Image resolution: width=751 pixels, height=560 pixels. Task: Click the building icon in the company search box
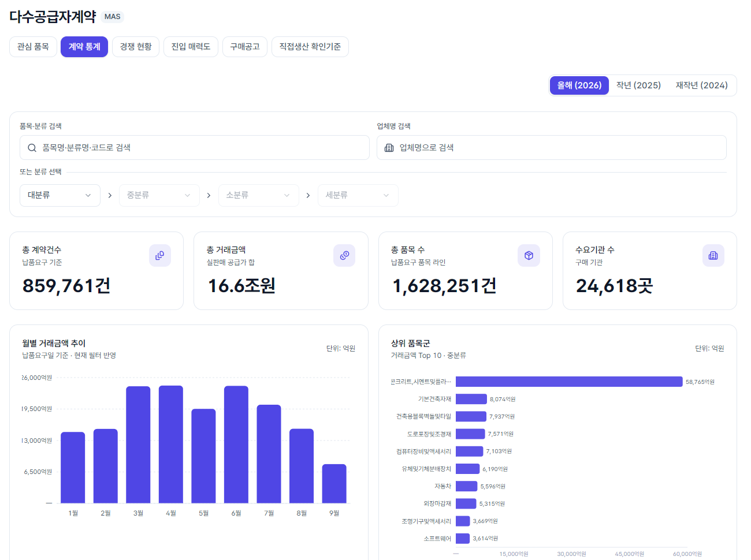click(x=389, y=148)
